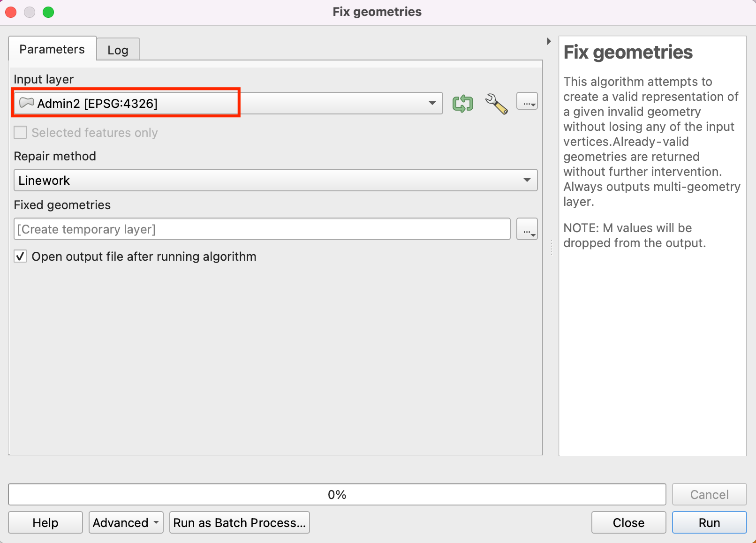The width and height of the screenshot is (756, 543).
Task: Collapse the help panel arrow
Action: point(549,41)
